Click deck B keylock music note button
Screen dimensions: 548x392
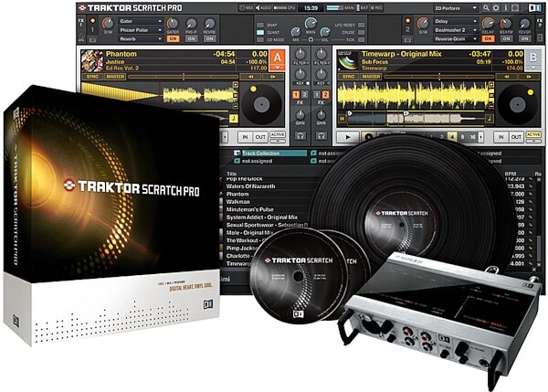(490, 119)
